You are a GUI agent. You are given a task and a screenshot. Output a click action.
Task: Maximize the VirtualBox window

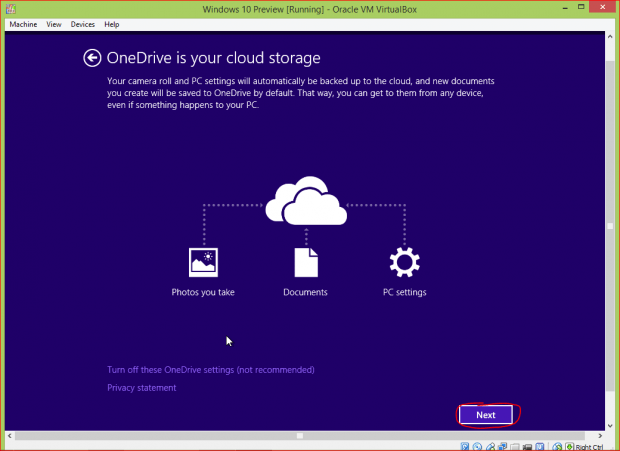coord(581,7)
